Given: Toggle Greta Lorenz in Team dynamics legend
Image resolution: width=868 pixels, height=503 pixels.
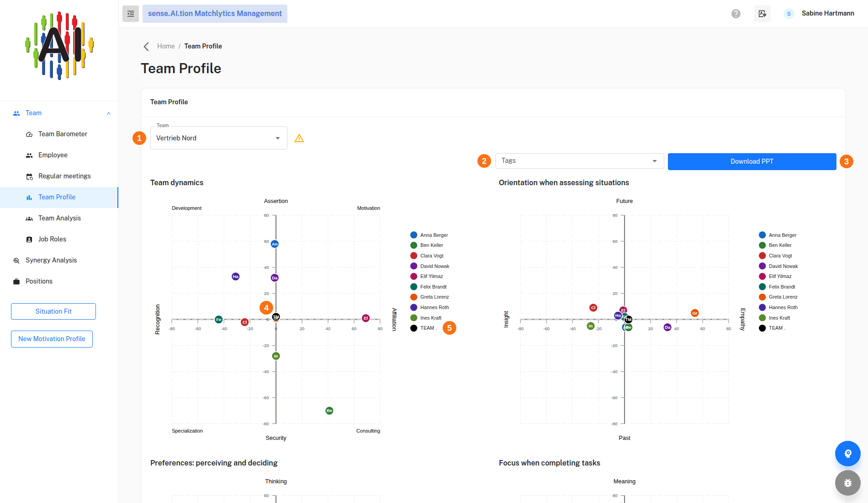Looking at the screenshot, I should tap(429, 297).
